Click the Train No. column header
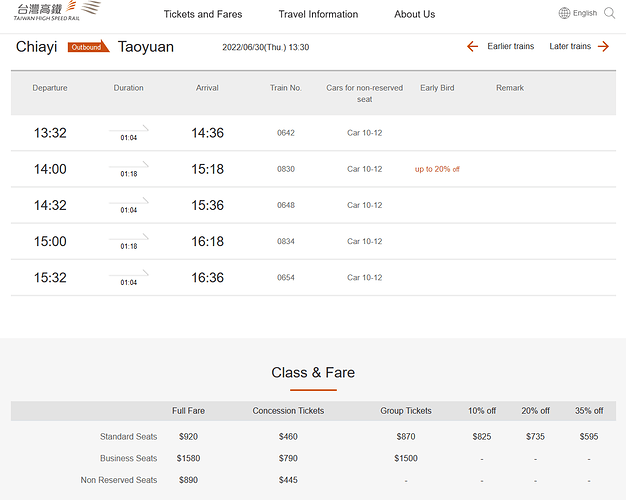Image resolution: width=626 pixels, height=500 pixels. click(x=286, y=88)
